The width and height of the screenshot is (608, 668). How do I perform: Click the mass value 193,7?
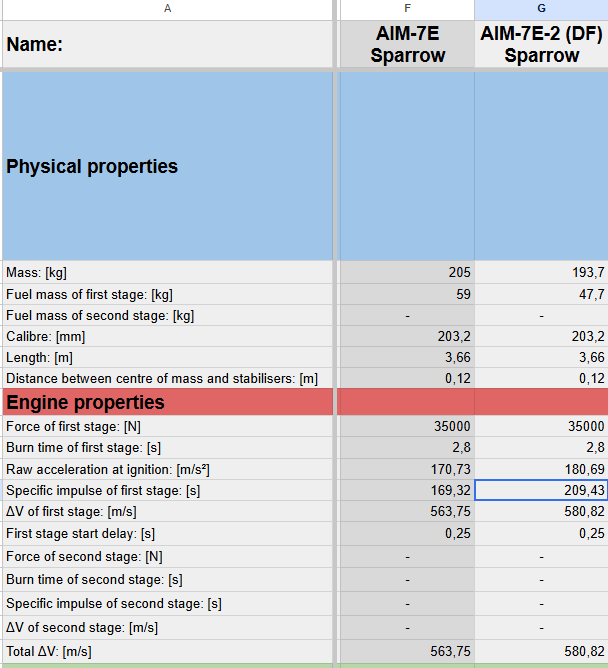[x=541, y=272]
